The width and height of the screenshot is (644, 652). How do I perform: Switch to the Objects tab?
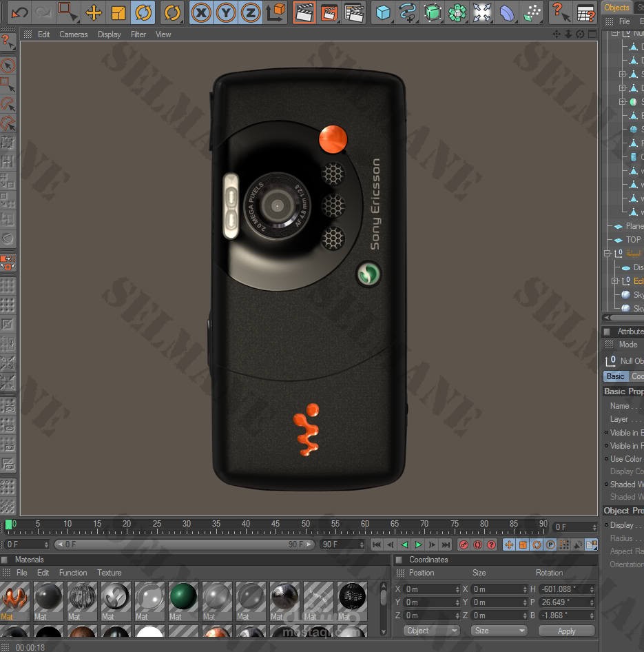click(616, 8)
